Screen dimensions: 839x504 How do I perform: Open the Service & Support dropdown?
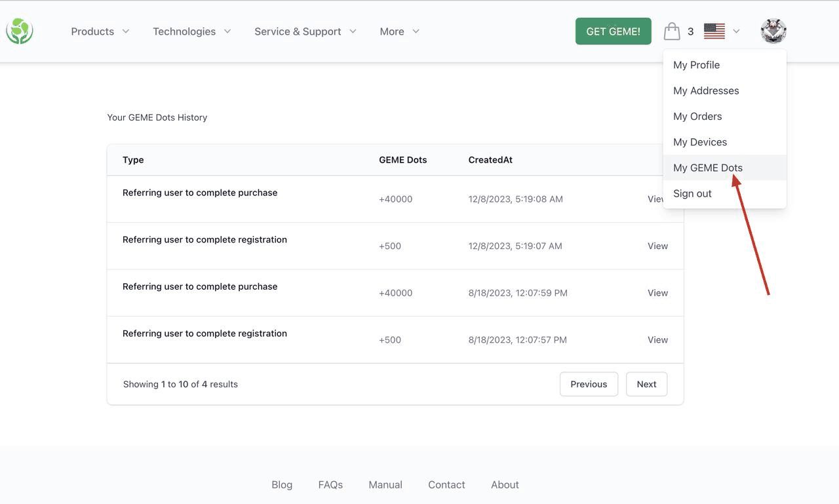tap(305, 31)
